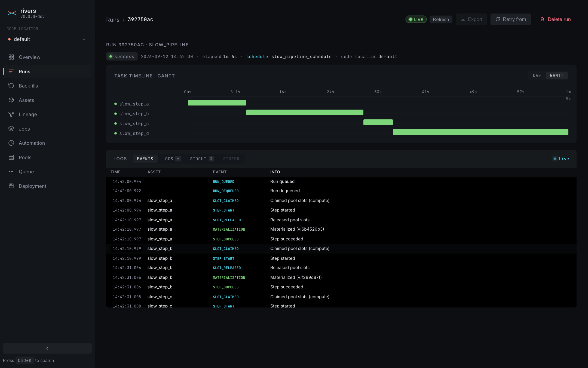Click the slow_step_c Gantt bar
The image size is (588, 368).
pyautogui.click(x=378, y=122)
